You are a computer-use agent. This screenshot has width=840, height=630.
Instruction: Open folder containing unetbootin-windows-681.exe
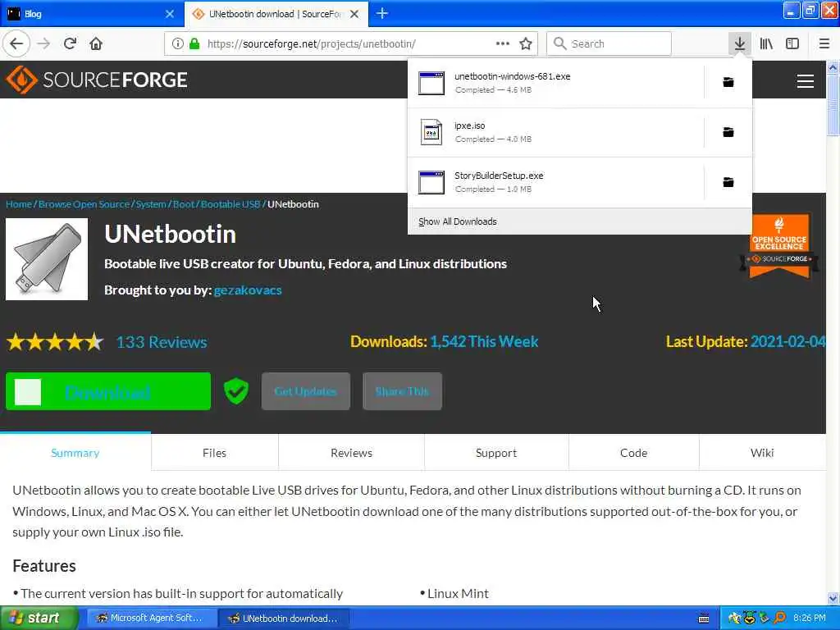click(728, 82)
